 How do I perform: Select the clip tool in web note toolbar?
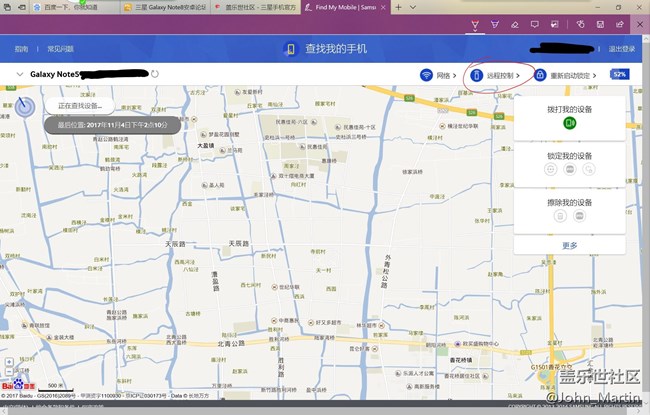click(x=555, y=25)
